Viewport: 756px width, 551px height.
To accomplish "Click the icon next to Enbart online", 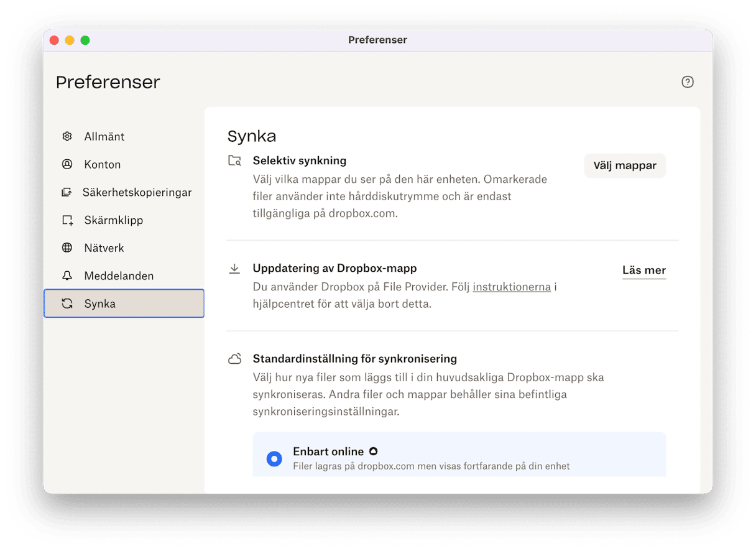I will tap(373, 451).
